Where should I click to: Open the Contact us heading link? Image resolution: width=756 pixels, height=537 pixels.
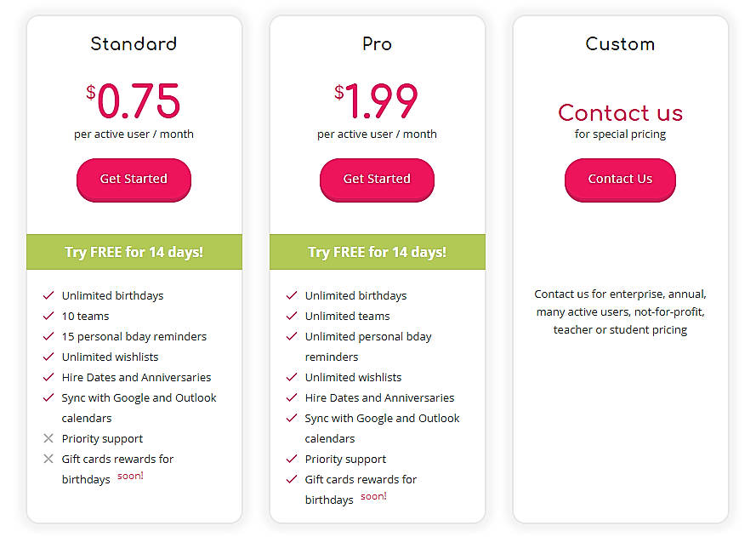click(620, 113)
